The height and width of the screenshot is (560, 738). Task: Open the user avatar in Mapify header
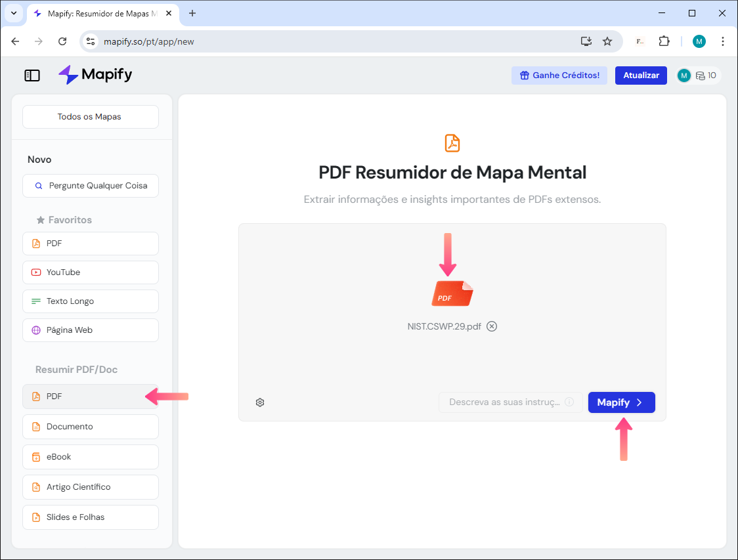click(x=684, y=75)
